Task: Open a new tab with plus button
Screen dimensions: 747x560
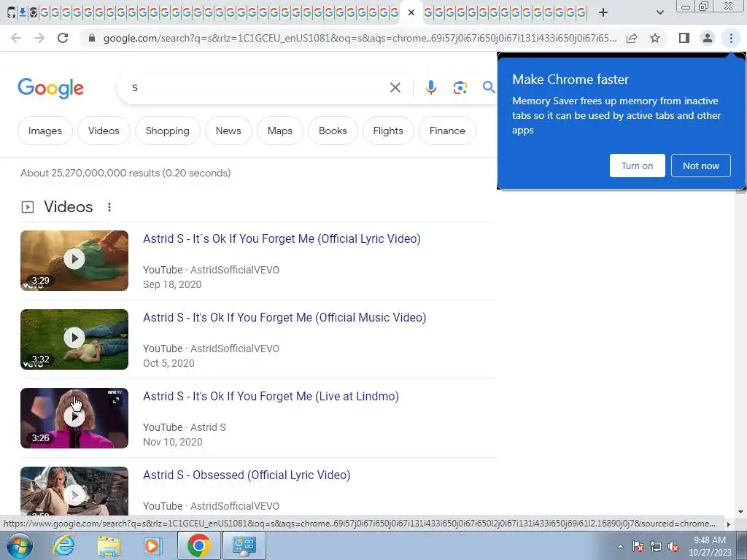Action: click(x=603, y=12)
